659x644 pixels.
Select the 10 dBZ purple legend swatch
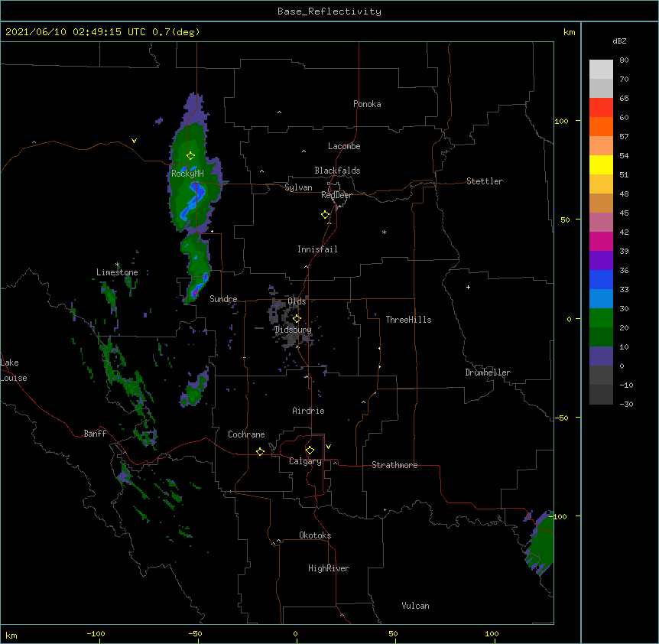tap(601, 356)
